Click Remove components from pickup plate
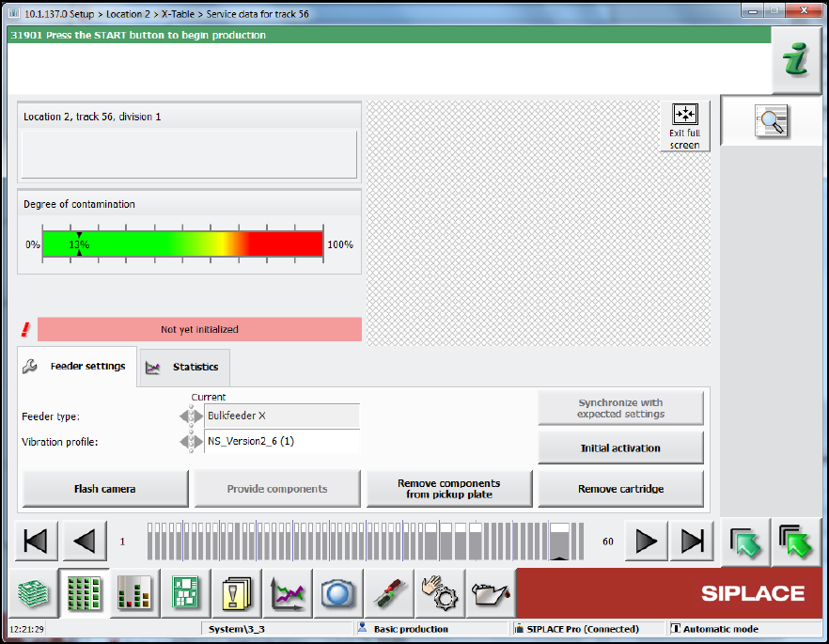The height and width of the screenshot is (644, 829). (449, 489)
